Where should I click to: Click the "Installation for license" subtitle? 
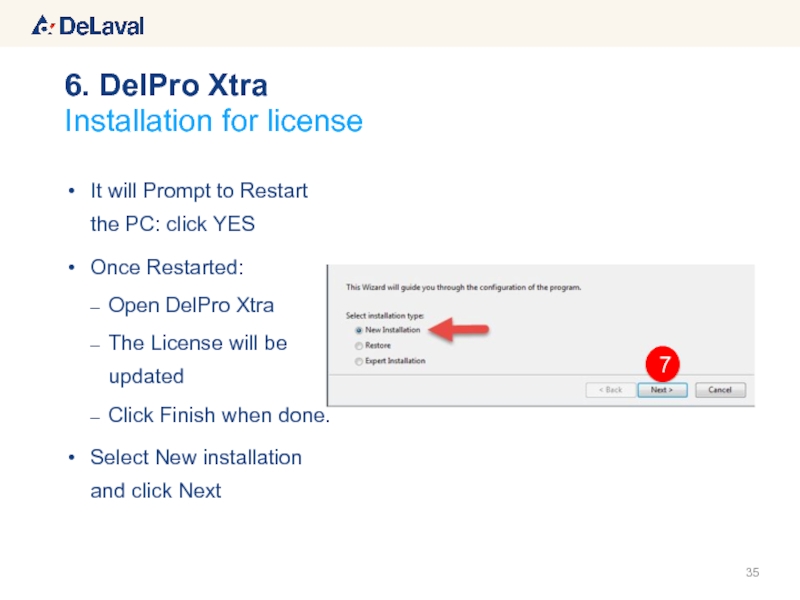point(213,122)
